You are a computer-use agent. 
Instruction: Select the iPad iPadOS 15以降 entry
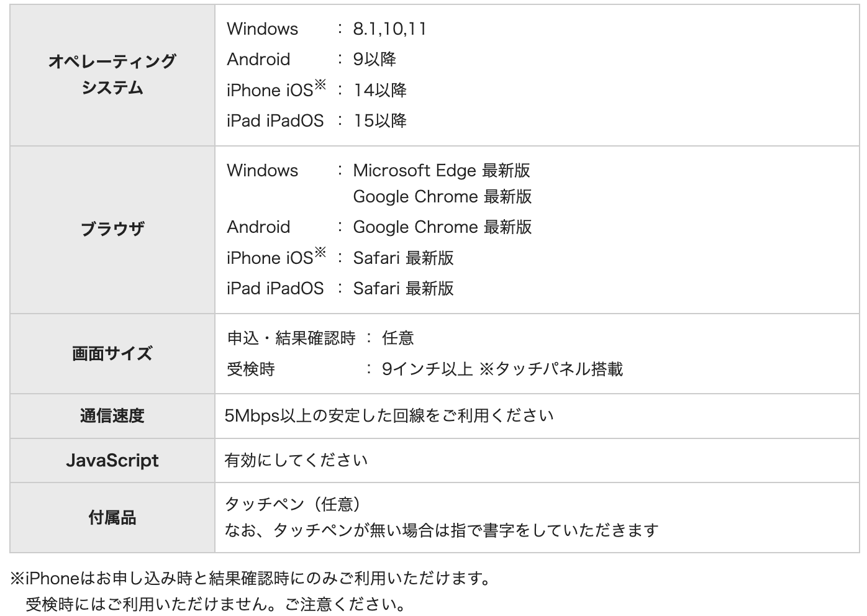317,120
